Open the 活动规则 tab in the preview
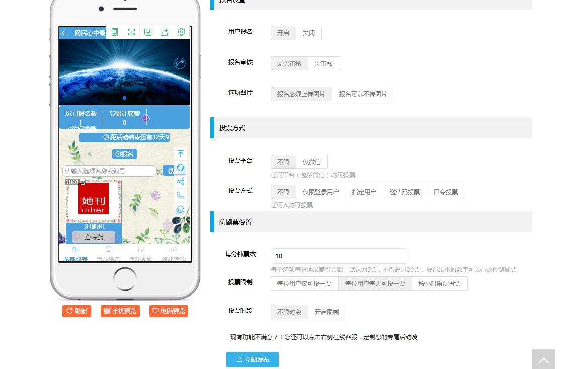Viewport: 588px width, 369px height. coord(140,253)
